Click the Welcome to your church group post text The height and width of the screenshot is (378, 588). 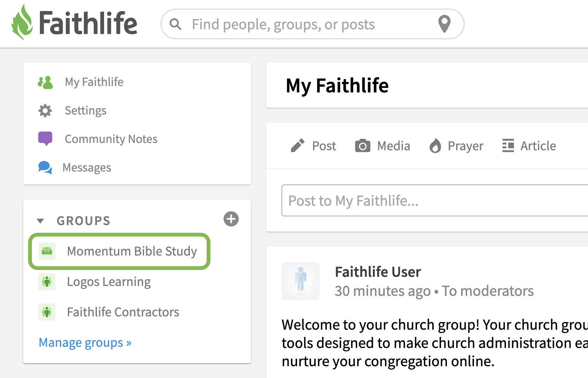pos(435,343)
